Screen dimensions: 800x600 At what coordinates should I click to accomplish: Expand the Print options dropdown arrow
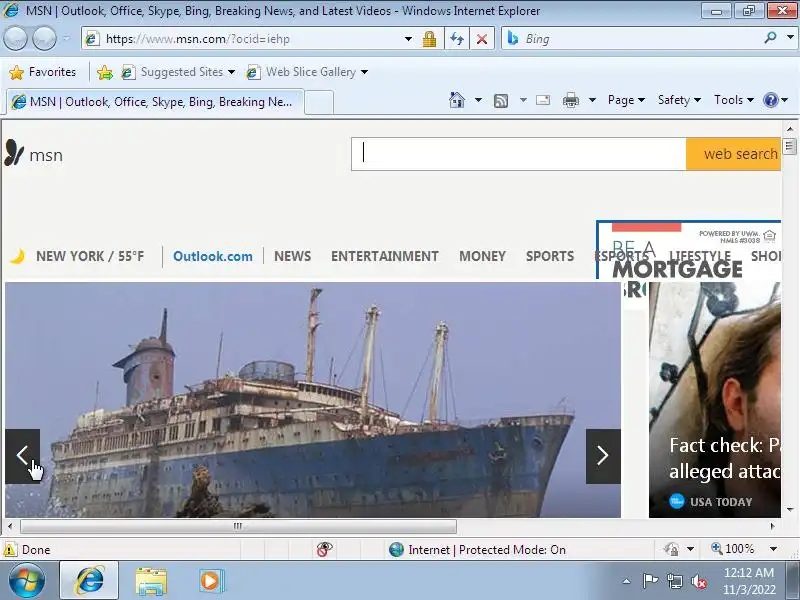[x=592, y=100]
